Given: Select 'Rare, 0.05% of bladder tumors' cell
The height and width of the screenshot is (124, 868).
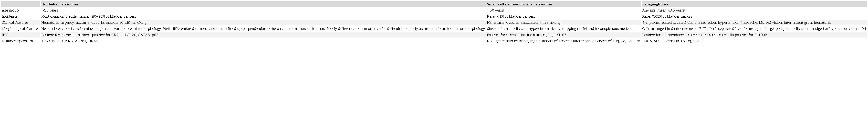Looking at the screenshot, I should [667, 17].
